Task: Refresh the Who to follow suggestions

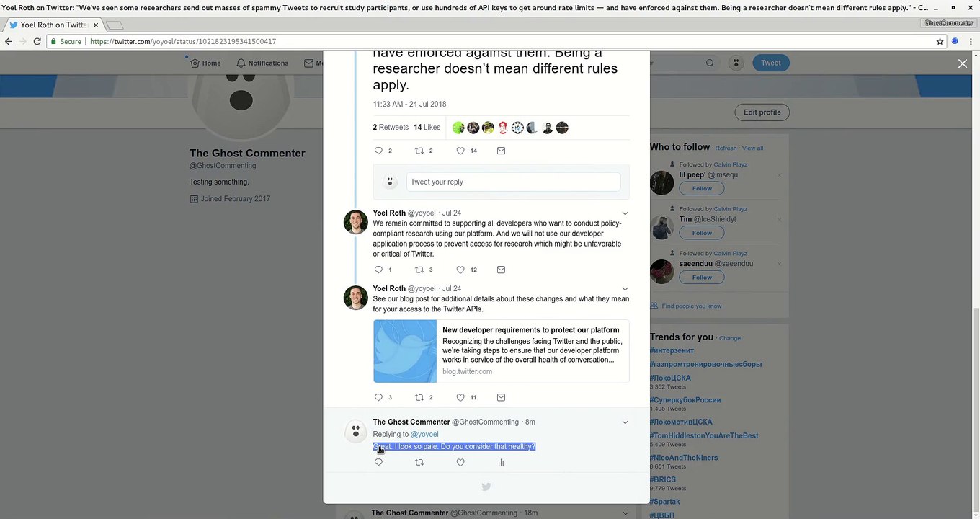Action: click(x=726, y=148)
